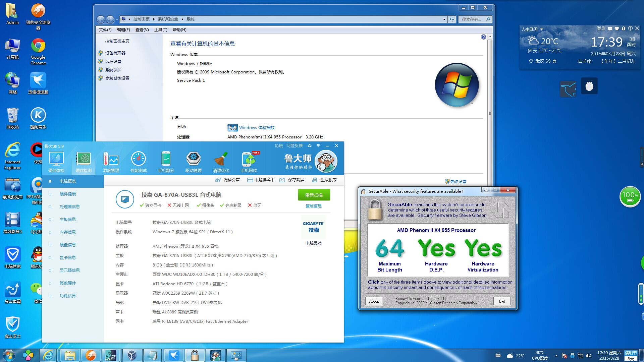Click Hardware D.E.P. Yes item
The height and width of the screenshot is (362, 644).
(436, 255)
